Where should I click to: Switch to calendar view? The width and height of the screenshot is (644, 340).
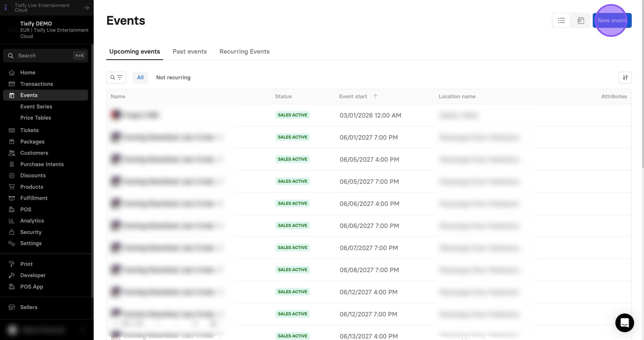[x=581, y=20]
